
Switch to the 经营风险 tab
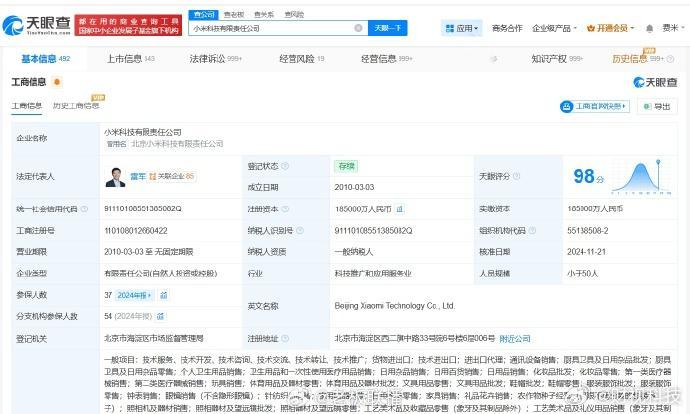302,59
